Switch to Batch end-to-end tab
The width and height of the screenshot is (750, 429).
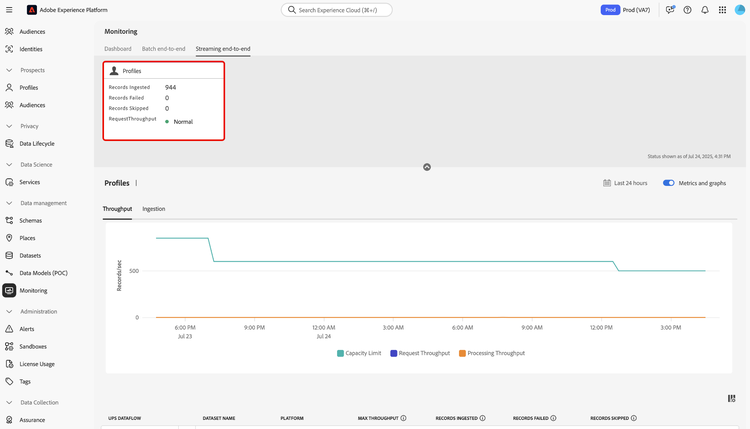coord(163,49)
